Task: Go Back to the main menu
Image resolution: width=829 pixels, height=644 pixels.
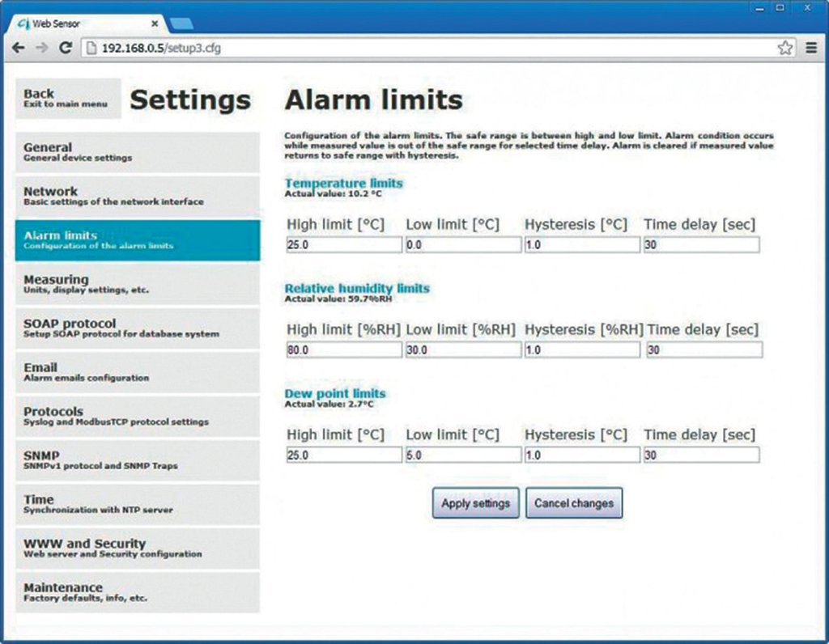Action: click(x=67, y=98)
